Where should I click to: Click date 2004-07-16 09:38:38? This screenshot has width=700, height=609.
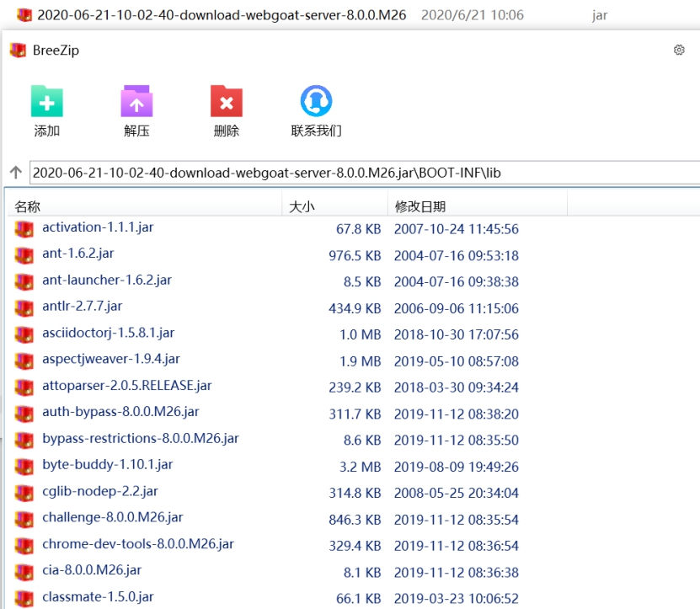(x=457, y=282)
